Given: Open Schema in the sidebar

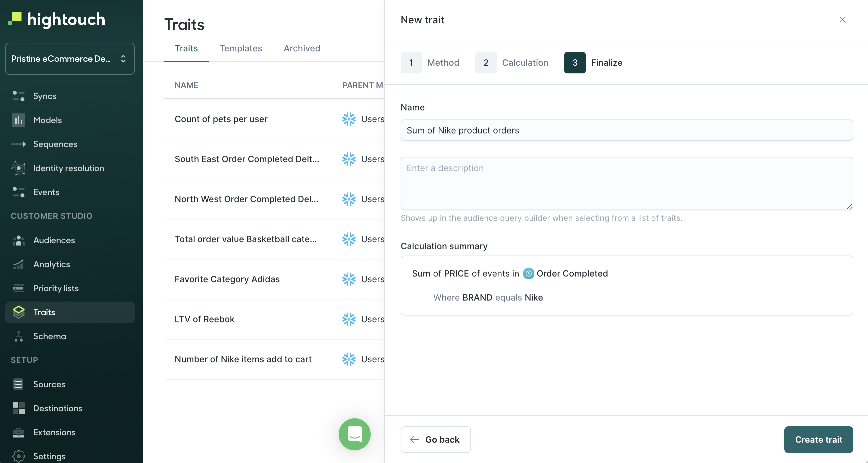Looking at the screenshot, I should (70, 337).
